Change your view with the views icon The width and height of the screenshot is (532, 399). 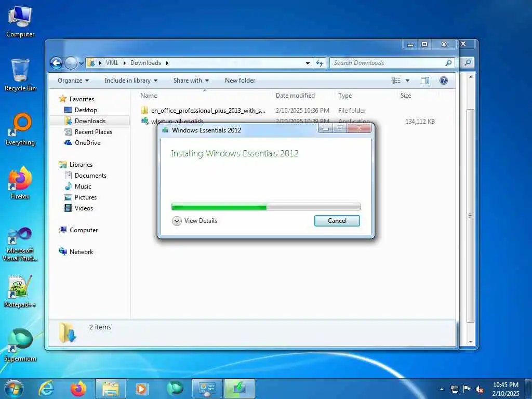click(396, 81)
